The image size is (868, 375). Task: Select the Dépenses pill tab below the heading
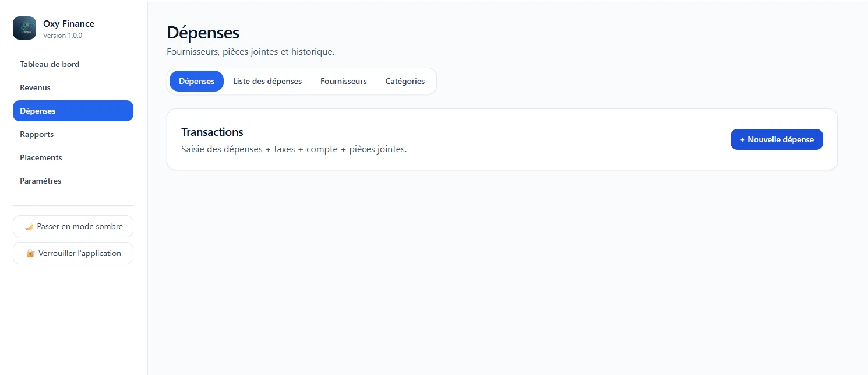point(196,81)
